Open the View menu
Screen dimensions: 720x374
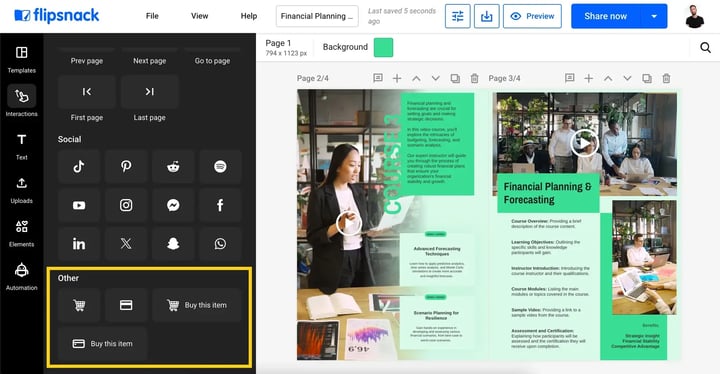[x=199, y=16]
